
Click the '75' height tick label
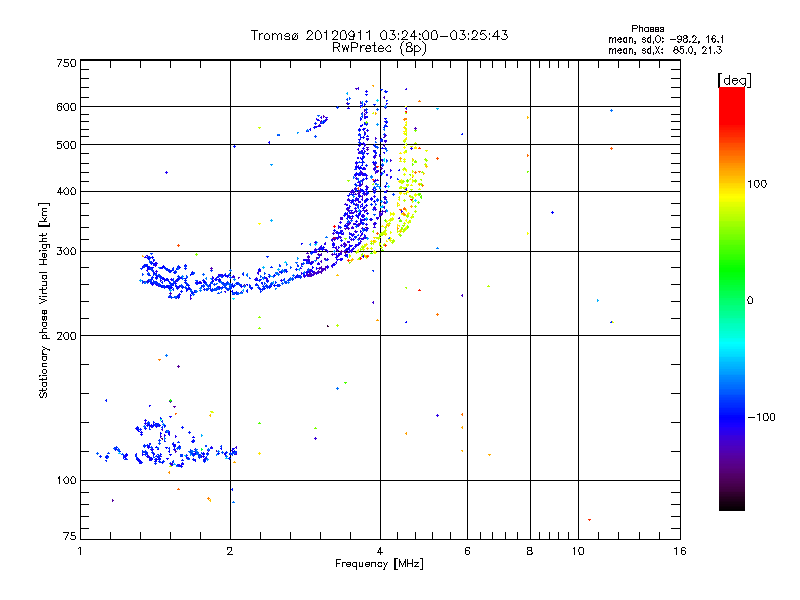tap(70, 536)
